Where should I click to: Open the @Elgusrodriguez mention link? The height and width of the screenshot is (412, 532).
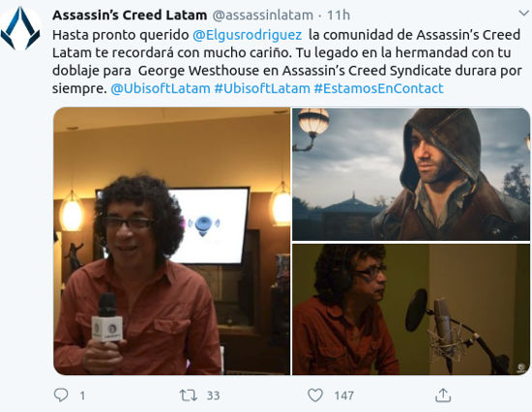point(247,35)
